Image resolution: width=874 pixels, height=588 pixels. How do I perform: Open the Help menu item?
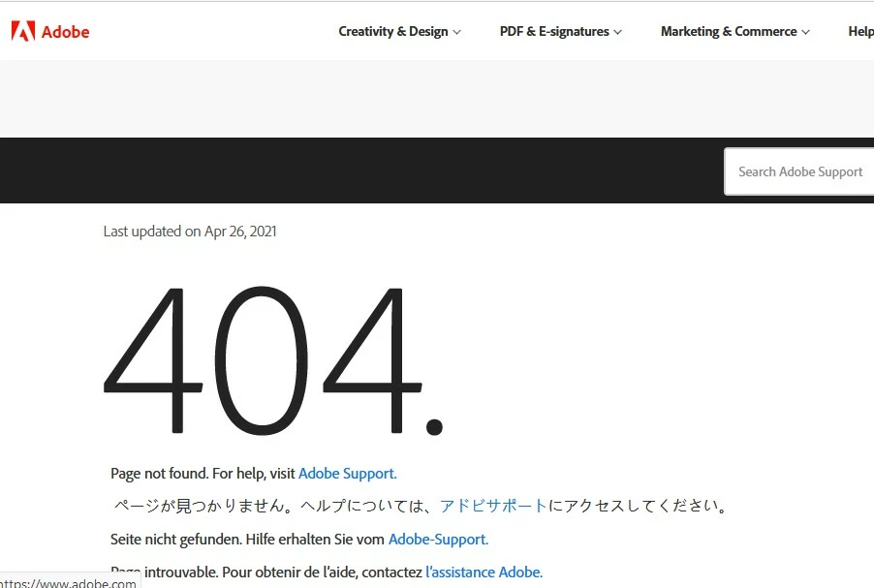860,32
